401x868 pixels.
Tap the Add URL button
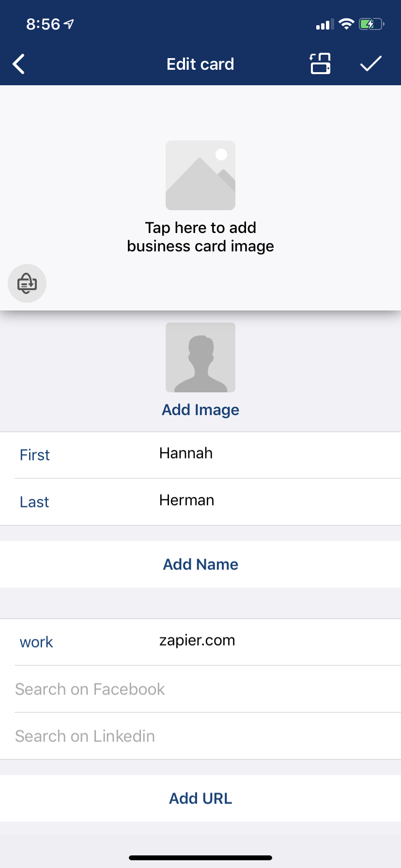click(x=200, y=798)
